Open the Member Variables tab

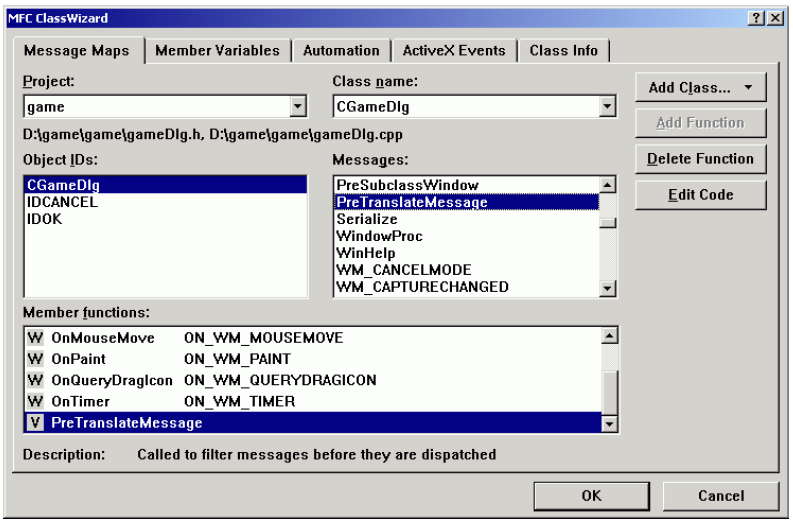tap(217, 51)
